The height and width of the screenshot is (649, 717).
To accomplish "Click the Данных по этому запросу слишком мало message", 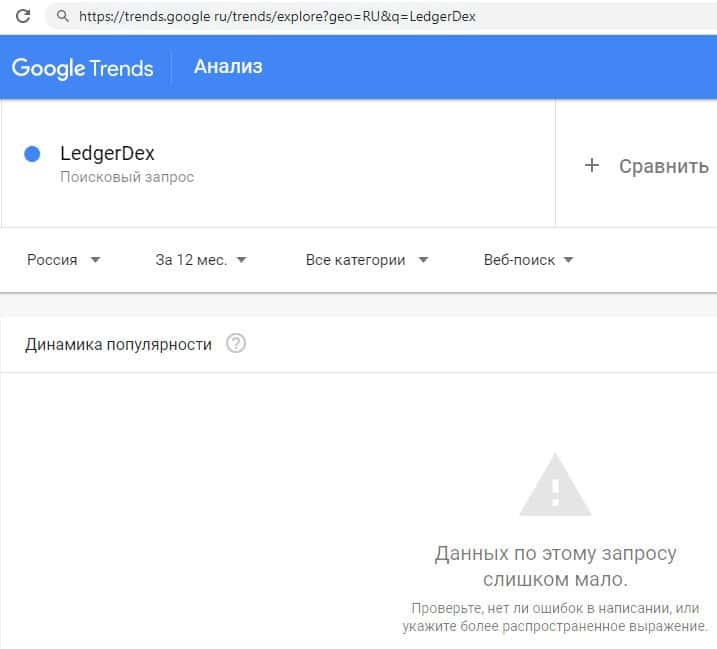I will click(x=555, y=566).
